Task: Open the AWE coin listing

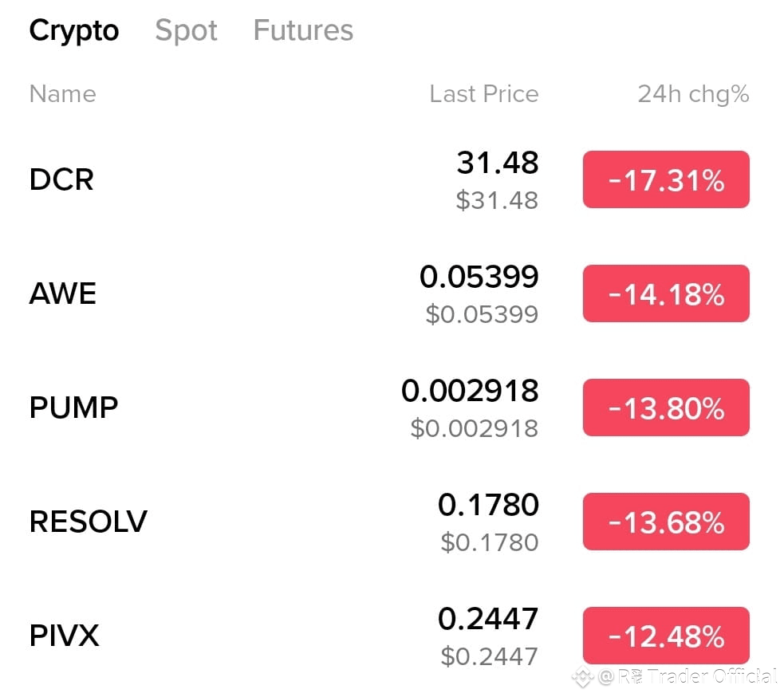Action: tap(63, 293)
